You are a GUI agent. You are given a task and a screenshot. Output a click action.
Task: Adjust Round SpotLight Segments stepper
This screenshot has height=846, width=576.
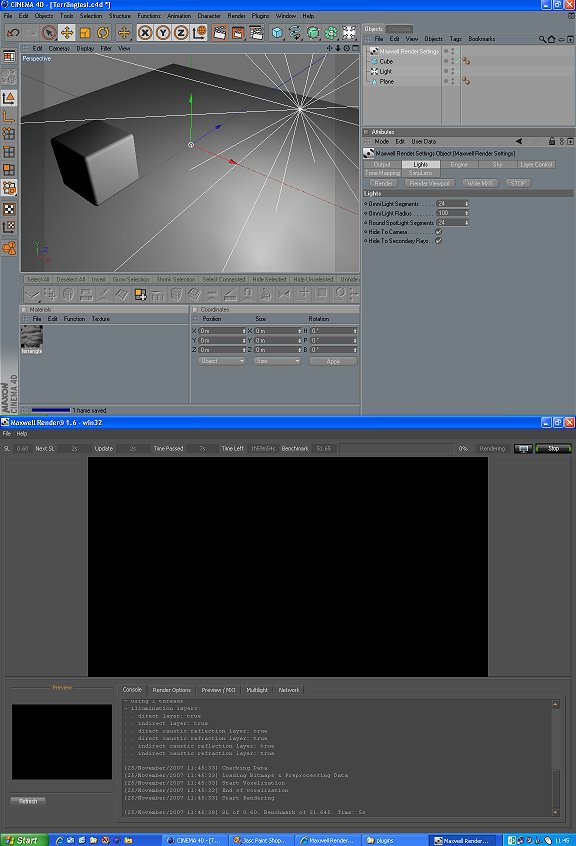click(466, 223)
